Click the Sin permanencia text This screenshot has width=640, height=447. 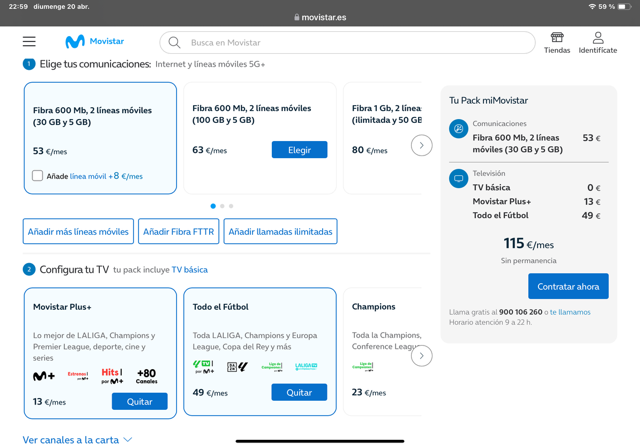tap(529, 260)
